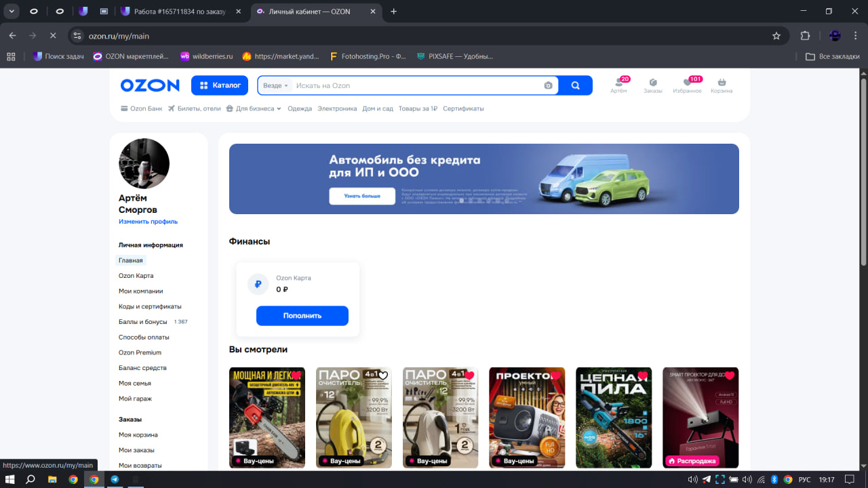Open the Электроника category

[337, 108]
